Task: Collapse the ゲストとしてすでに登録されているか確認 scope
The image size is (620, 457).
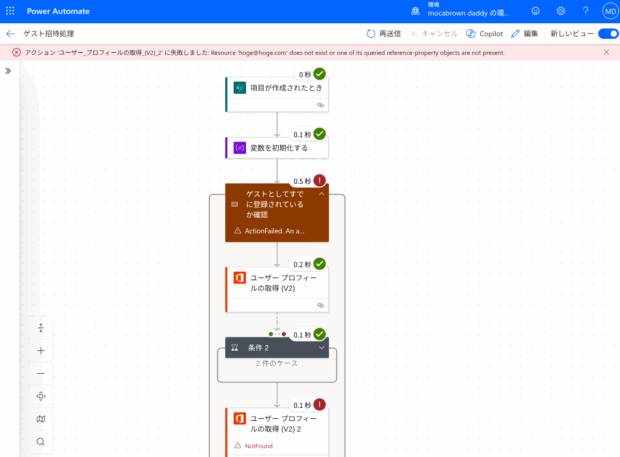Action: pos(321,194)
